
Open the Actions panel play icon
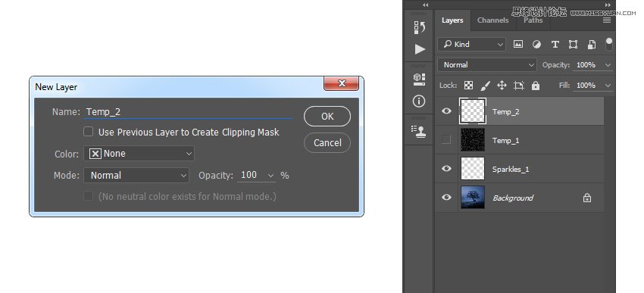[x=419, y=49]
